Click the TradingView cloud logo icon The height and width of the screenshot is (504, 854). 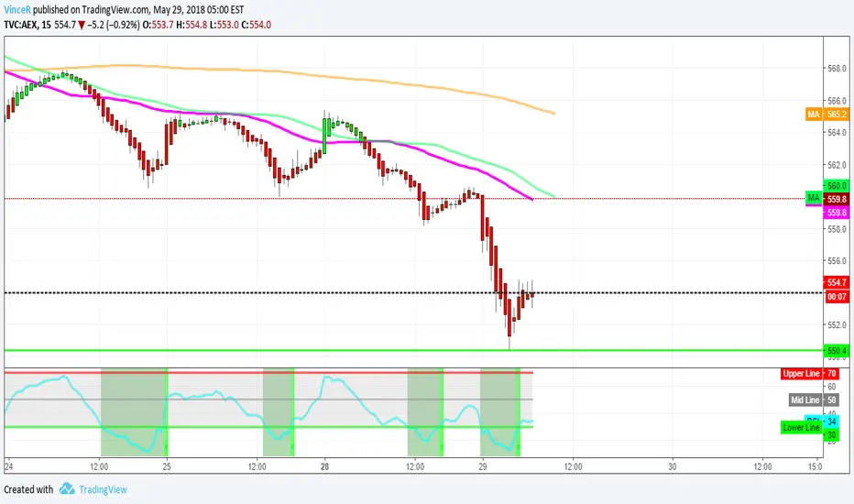click(x=67, y=488)
